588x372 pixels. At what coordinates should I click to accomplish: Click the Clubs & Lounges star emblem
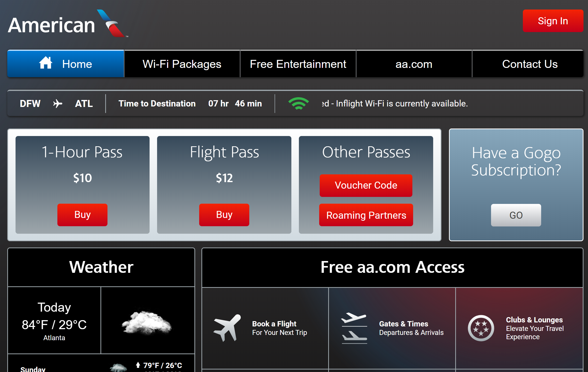tap(481, 328)
